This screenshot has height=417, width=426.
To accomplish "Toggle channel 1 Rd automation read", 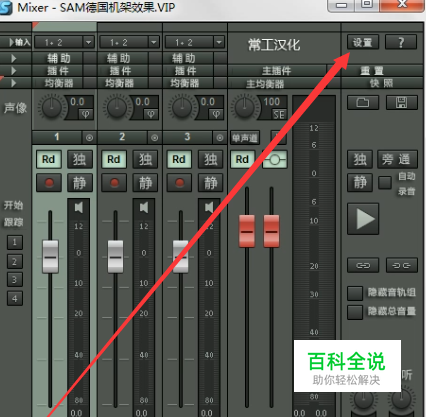I will [49, 160].
